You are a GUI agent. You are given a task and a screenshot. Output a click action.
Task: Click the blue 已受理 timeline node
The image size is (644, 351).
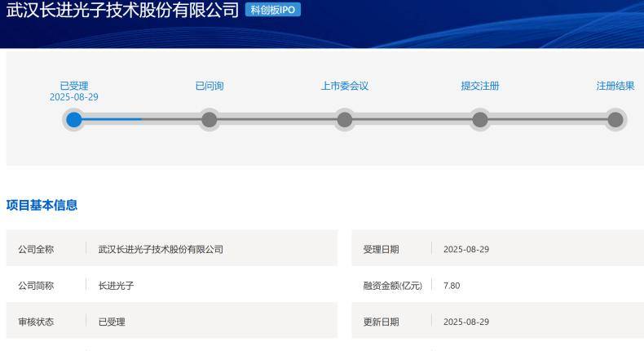point(74,120)
